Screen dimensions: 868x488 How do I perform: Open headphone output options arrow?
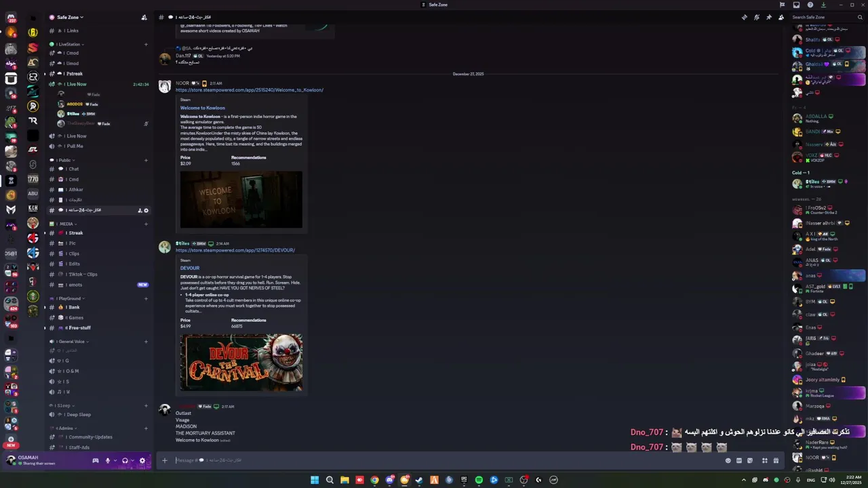point(132,461)
